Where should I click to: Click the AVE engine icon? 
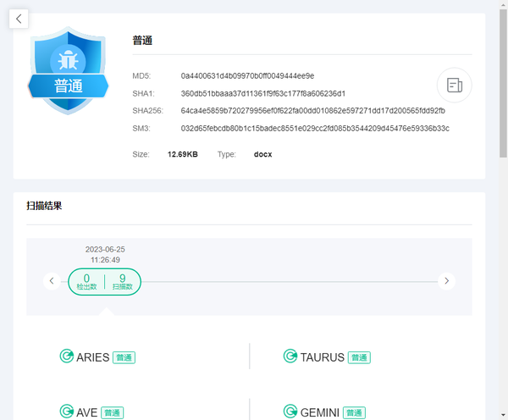click(66, 412)
